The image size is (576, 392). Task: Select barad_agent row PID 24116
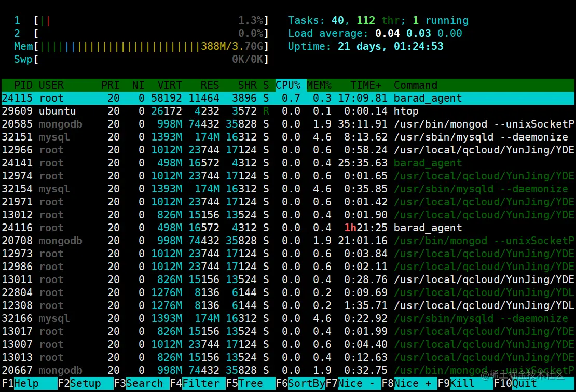(x=288, y=228)
